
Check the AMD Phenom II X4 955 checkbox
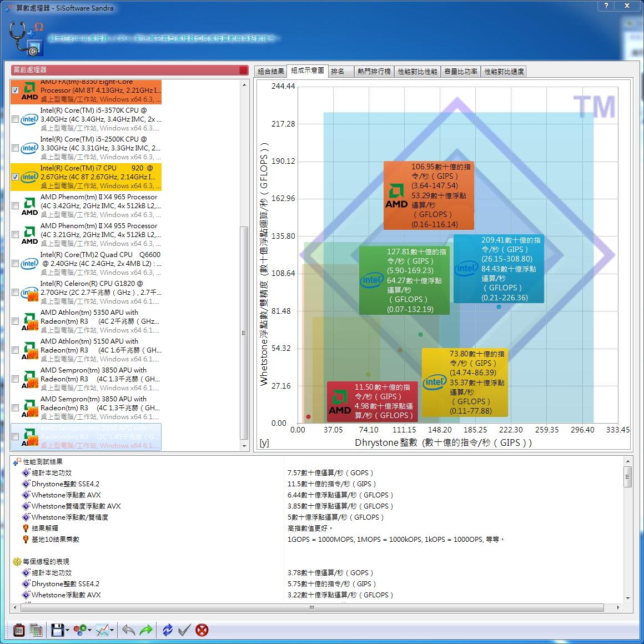[x=15, y=234]
